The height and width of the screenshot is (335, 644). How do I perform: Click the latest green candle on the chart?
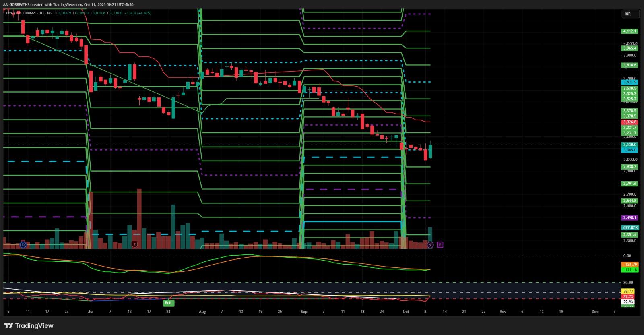pos(430,151)
